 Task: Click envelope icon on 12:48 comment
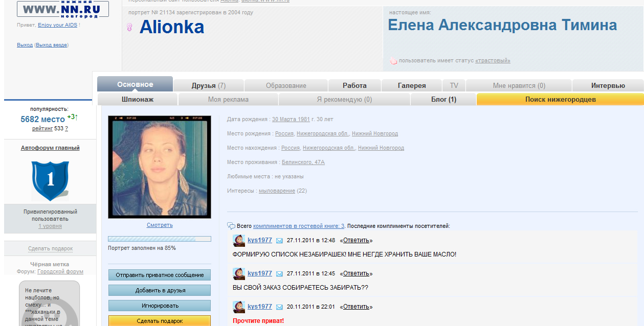[279, 240]
